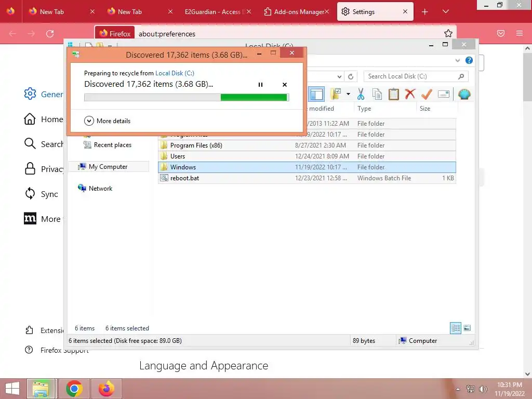Click the File Explorer taskbar icon
The width and height of the screenshot is (532, 399).
41,389
